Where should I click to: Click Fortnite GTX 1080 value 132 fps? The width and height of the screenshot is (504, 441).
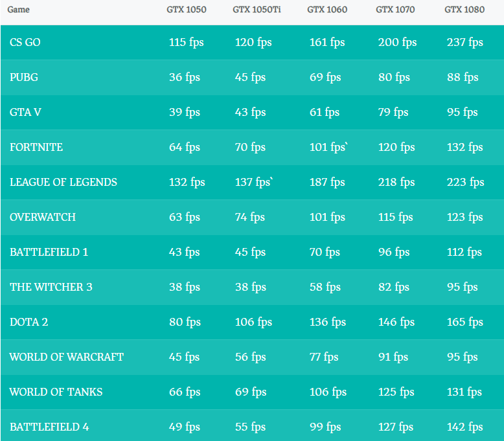click(465, 148)
